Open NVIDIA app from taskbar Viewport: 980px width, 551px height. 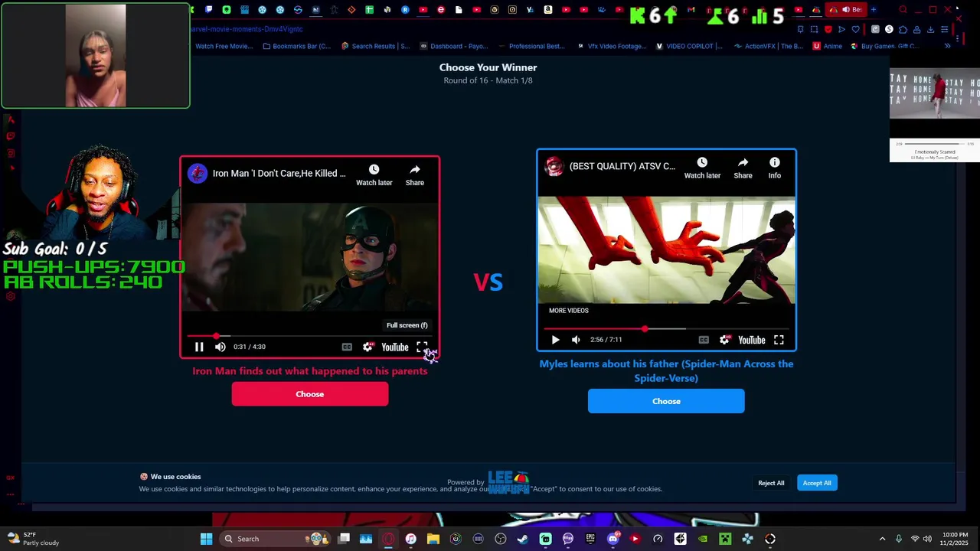[x=703, y=539]
